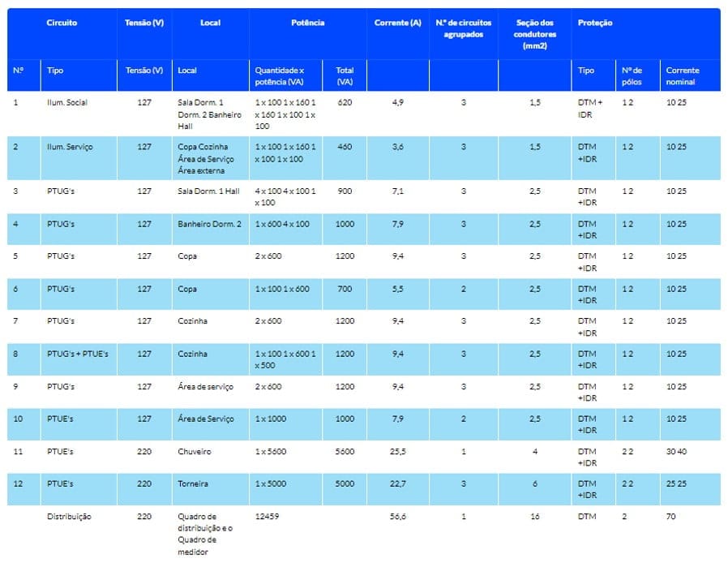Click the Banheiro Dorm. 2 cell
The image size is (728, 567).
tap(209, 224)
